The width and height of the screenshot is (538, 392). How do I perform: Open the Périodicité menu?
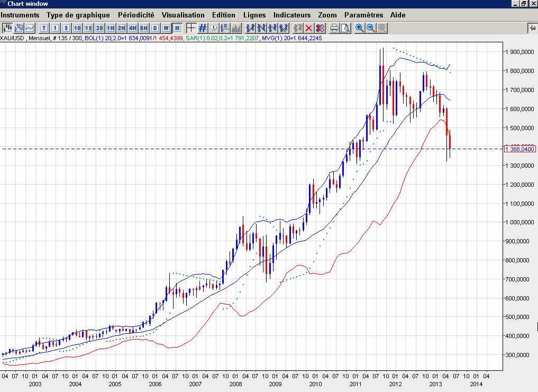tap(136, 15)
